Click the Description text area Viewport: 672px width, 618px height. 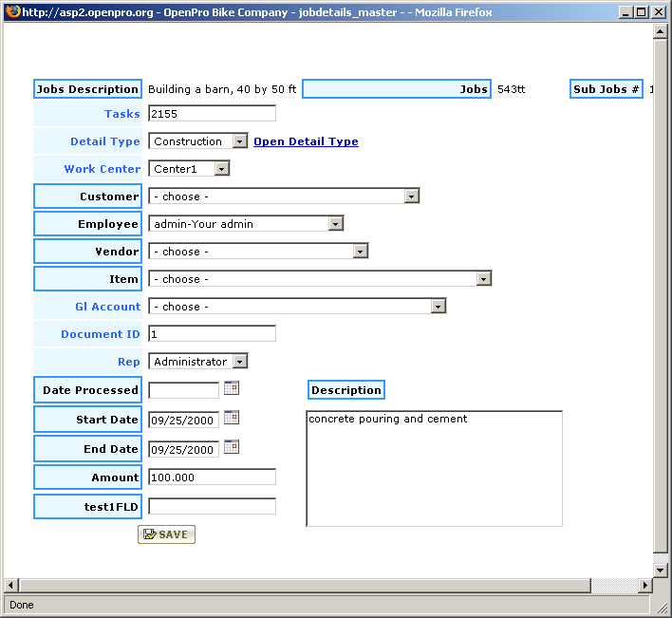(434, 468)
